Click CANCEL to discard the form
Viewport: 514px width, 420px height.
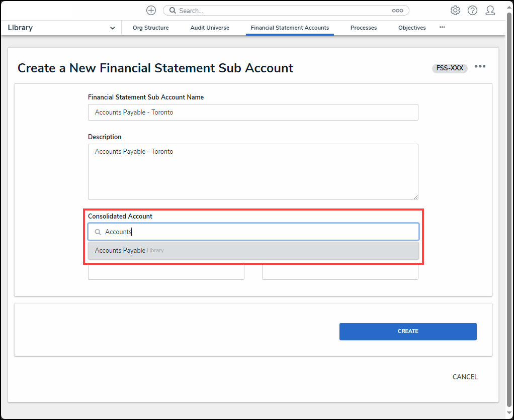click(465, 377)
